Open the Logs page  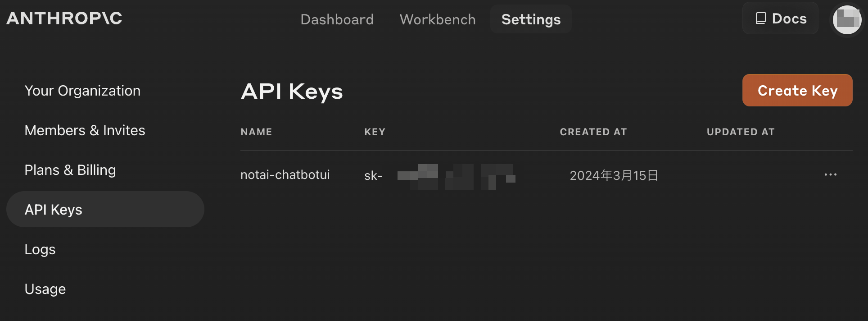[40, 249]
